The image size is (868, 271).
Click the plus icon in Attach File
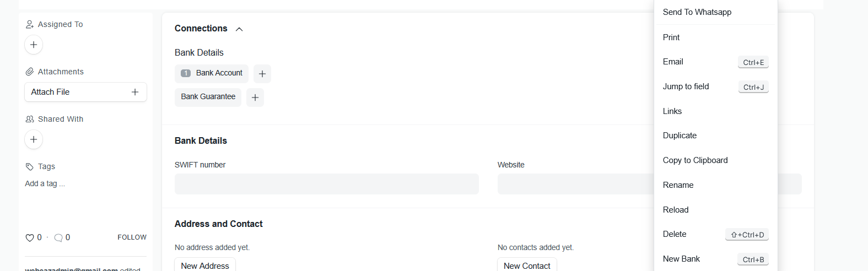pyautogui.click(x=135, y=92)
